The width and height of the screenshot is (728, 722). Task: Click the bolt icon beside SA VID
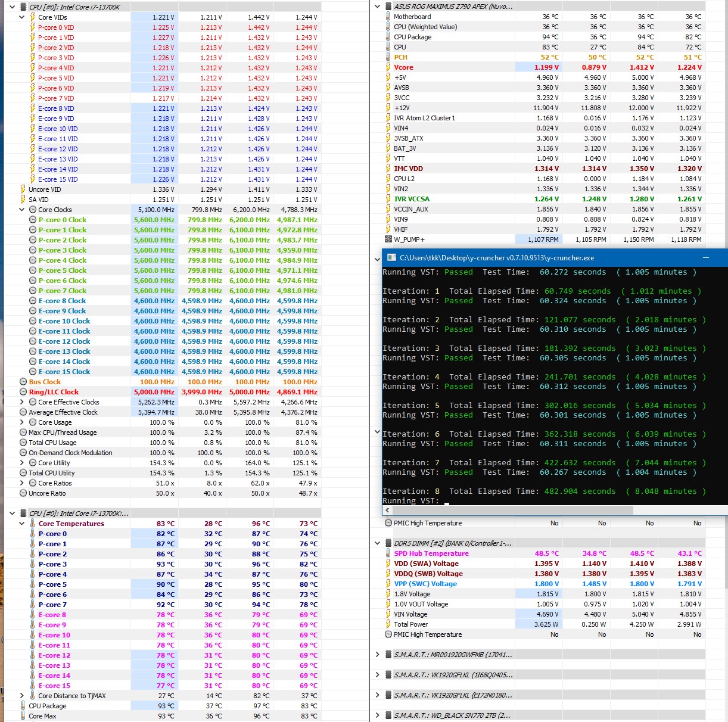point(23,200)
